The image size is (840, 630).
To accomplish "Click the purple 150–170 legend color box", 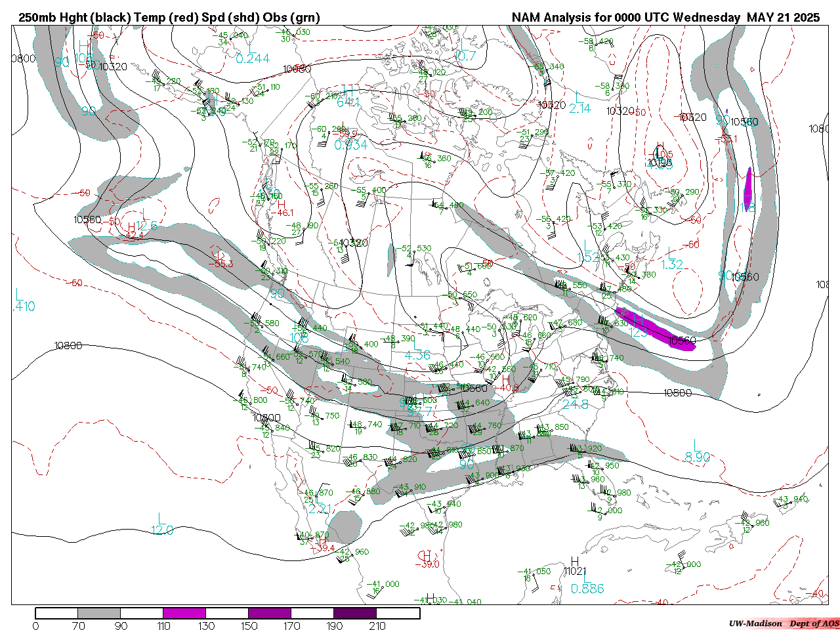I will tap(269, 613).
